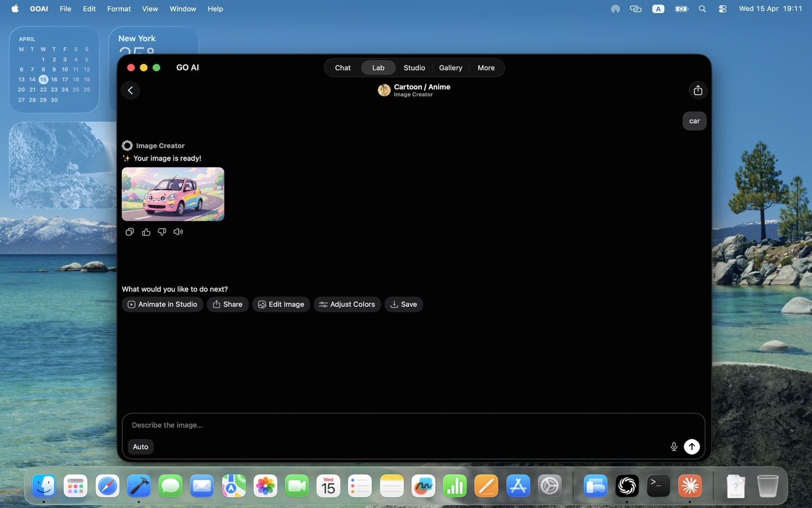The width and height of the screenshot is (812, 508).
Task: Copy the generated image response
Action: coord(129,231)
